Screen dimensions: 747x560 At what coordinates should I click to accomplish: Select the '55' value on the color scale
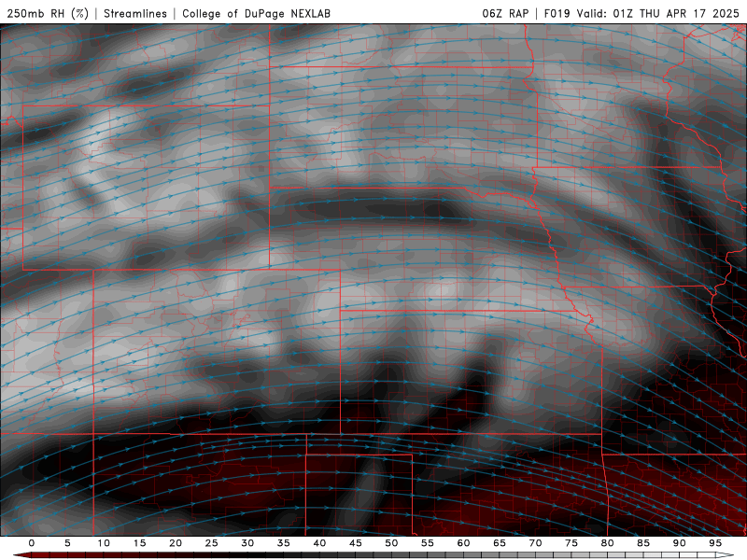point(428,543)
